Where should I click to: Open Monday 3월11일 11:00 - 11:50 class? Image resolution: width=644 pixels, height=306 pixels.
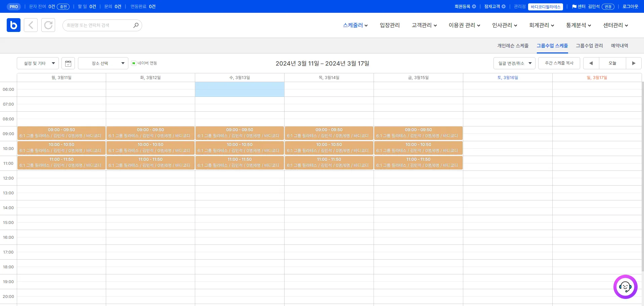pos(61,163)
